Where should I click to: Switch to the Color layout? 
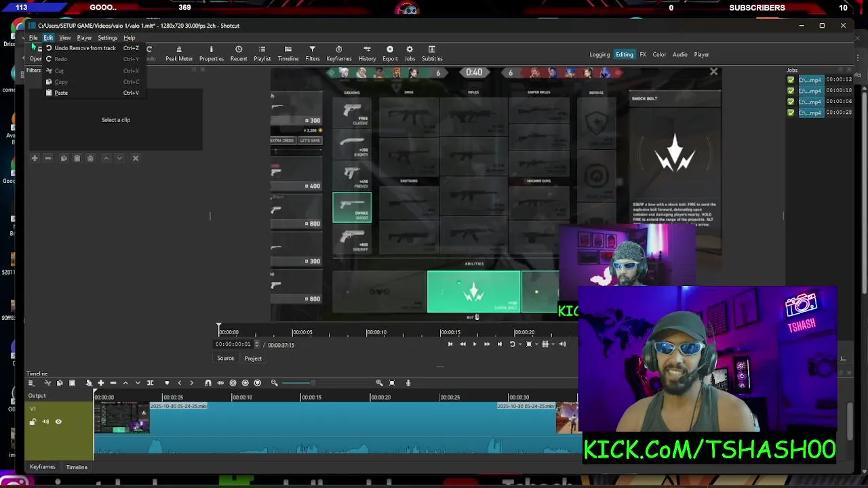pos(659,55)
